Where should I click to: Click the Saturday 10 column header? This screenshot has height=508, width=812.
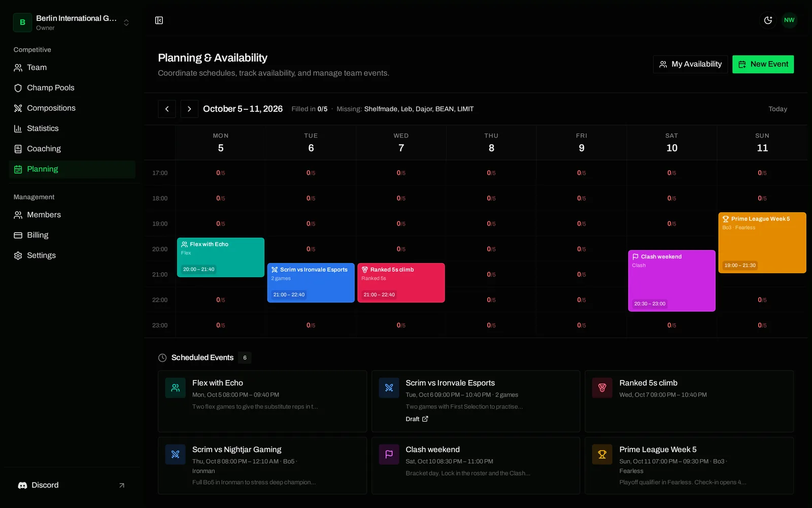coord(672,143)
